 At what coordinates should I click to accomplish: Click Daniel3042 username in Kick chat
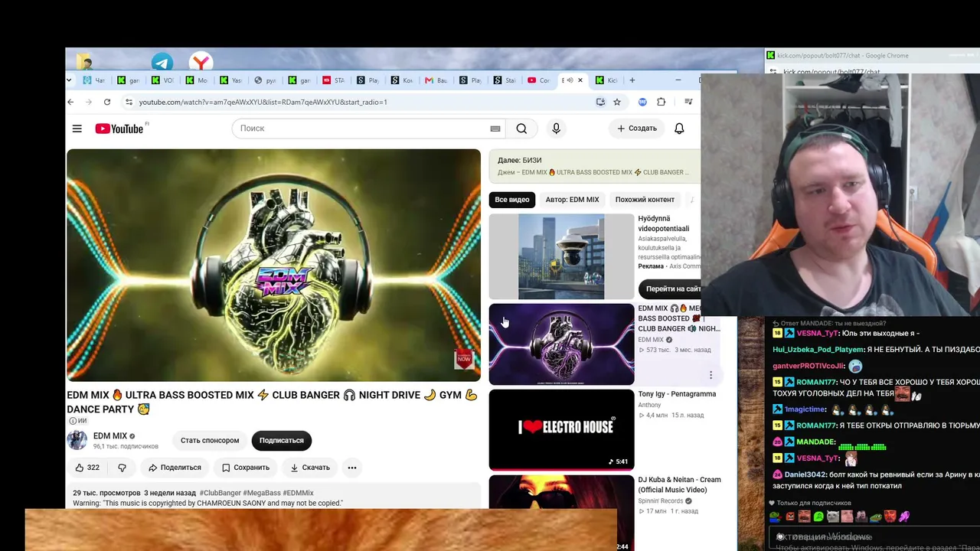pos(803,475)
